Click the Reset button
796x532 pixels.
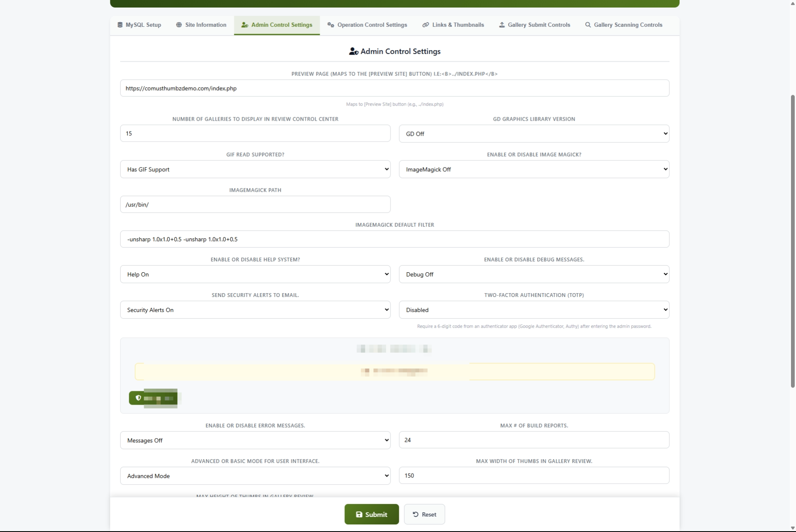[424, 514]
